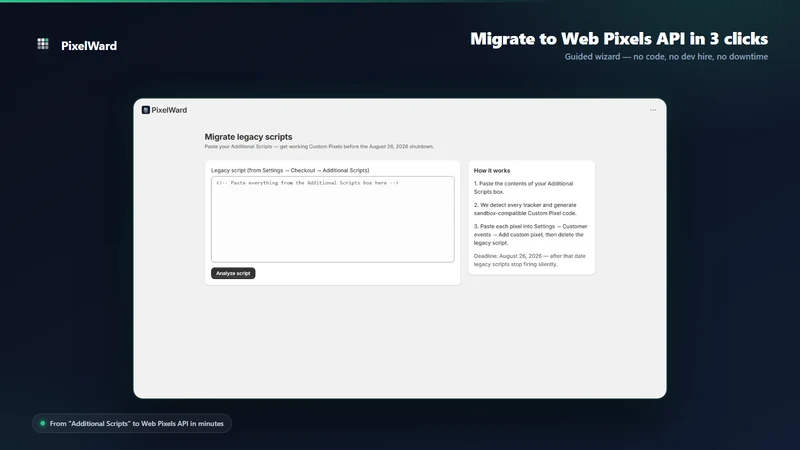Image resolution: width=800 pixels, height=450 pixels.
Task: Click step 1 'Paste the contents' text
Action: pyautogui.click(x=523, y=188)
